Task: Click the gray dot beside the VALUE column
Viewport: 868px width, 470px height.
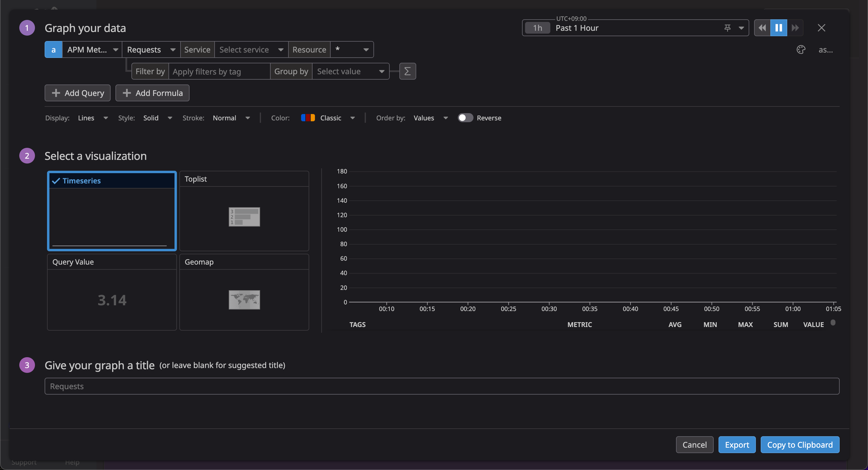Action: pyautogui.click(x=833, y=323)
